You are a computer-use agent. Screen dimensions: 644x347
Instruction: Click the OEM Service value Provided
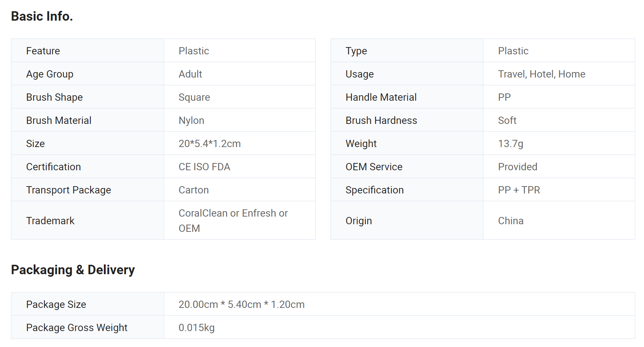[x=517, y=167]
